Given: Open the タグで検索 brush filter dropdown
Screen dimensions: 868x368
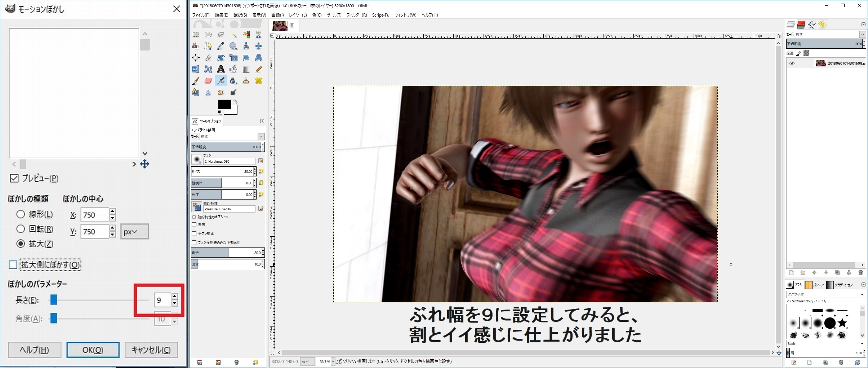Looking at the screenshot, I should point(862,294).
